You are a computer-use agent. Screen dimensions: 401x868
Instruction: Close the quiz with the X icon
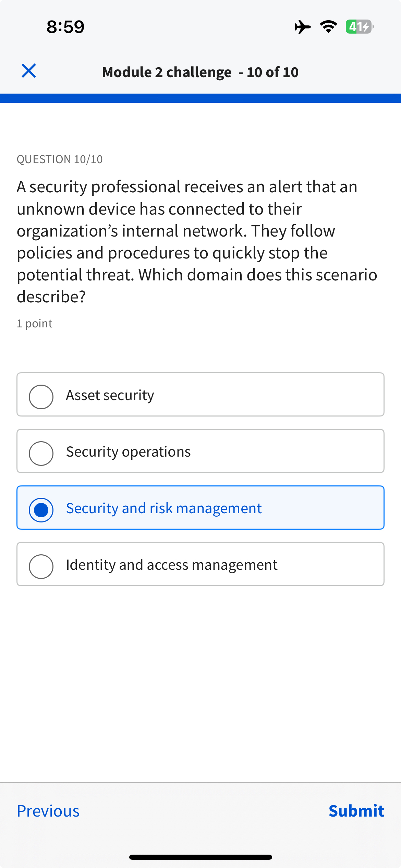coord(29,71)
